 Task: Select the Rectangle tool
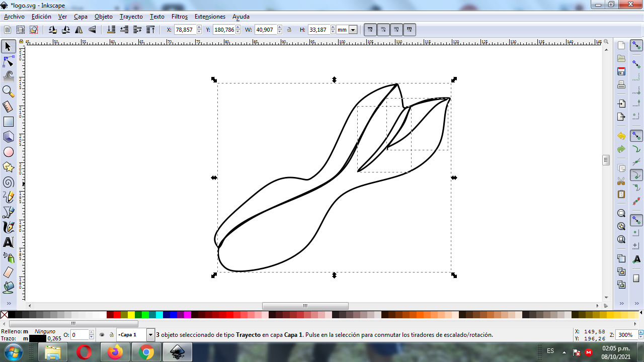tap(8, 122)
